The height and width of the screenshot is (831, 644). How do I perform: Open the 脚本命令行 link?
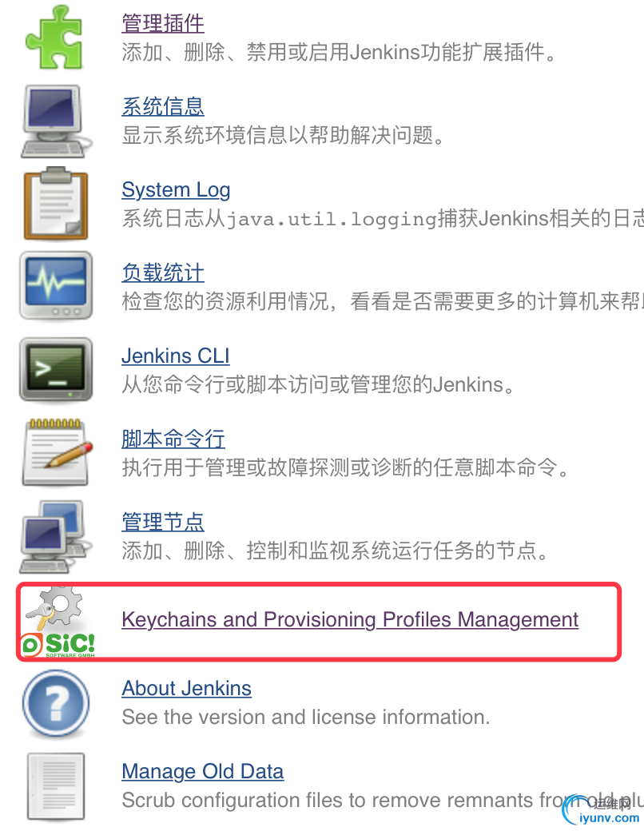click(x=173, y=439)
